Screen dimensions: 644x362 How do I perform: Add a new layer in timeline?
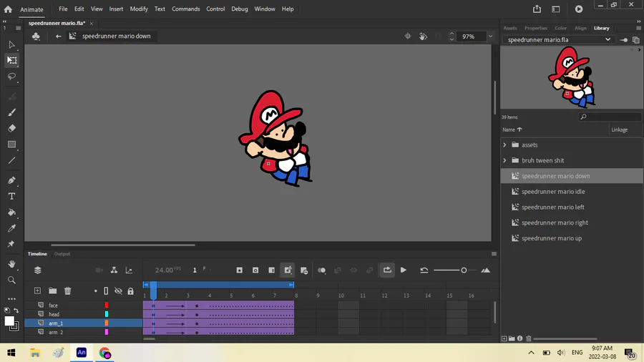pos(37,290)
